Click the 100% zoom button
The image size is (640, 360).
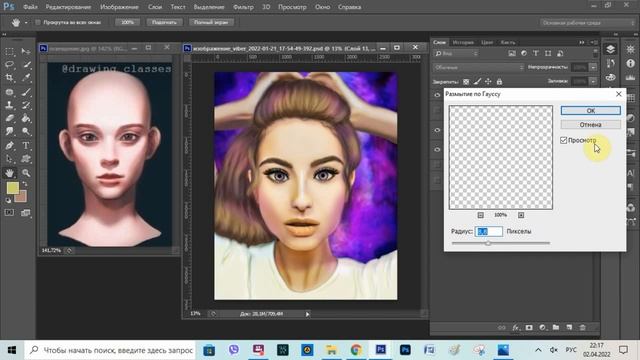127,22
